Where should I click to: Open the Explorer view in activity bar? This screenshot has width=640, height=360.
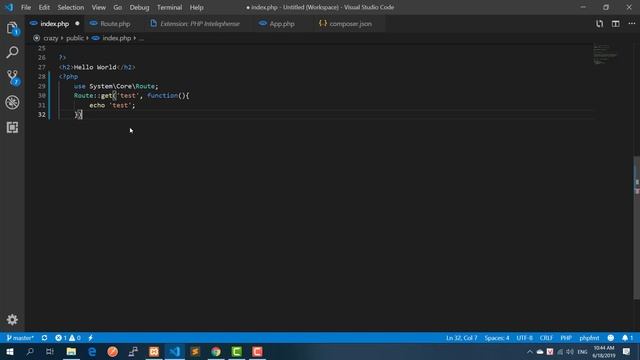[x=12, y=28]
